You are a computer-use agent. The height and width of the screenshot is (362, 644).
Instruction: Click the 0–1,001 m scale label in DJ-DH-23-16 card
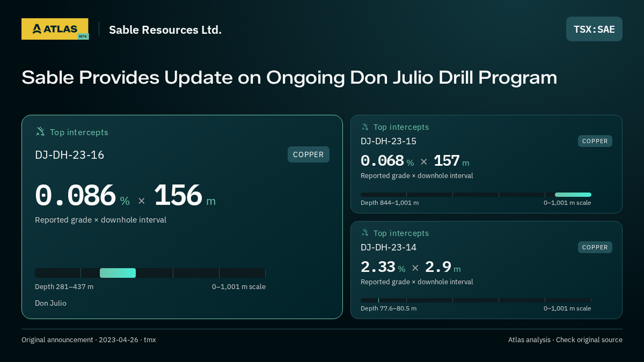click(239, 287)
